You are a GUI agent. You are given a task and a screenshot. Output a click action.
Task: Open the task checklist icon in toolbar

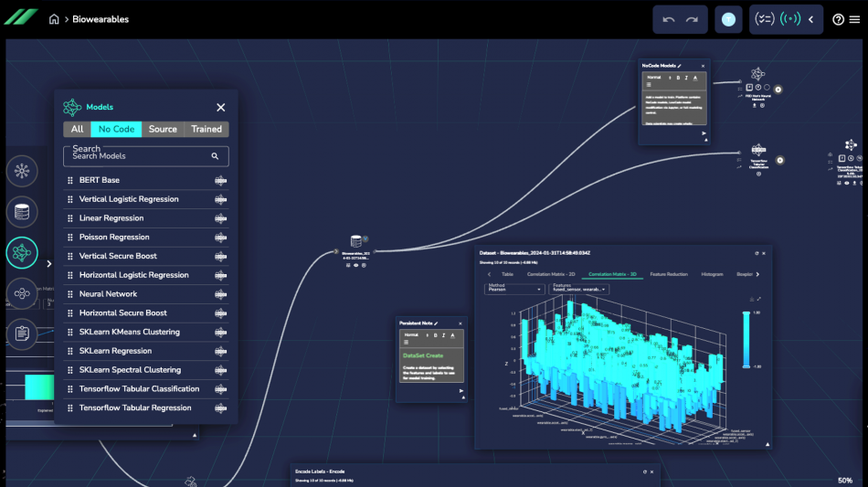click(x=765, y=19)
